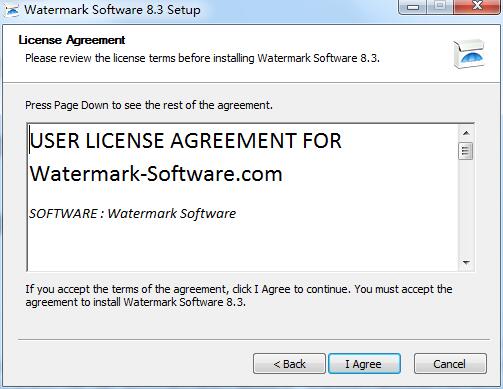The image size is (503, 389).
Task: Click the bold License Agreement heading
Action: (x=72, y=40)
